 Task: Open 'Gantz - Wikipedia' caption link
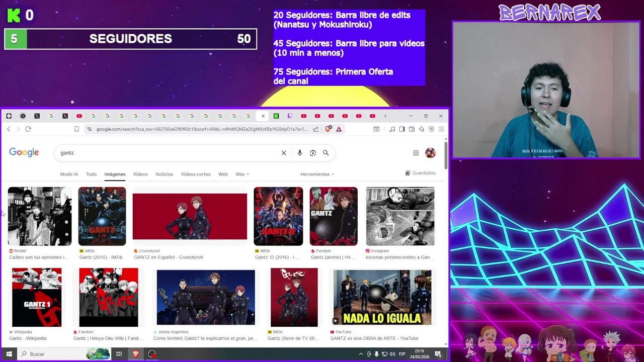coord(28,338)
